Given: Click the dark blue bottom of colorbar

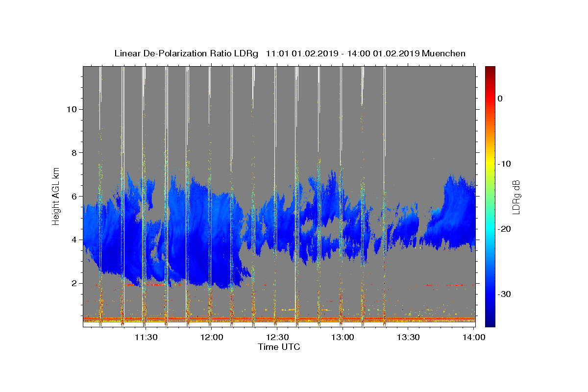Looking at the screenshot, I should pyautogui.click(x=490, y=322).
